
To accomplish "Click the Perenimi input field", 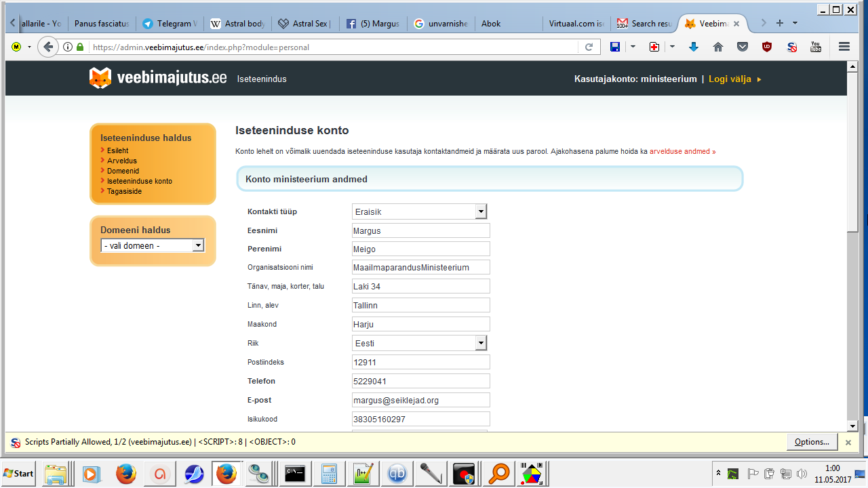I will tap(421, 249).
